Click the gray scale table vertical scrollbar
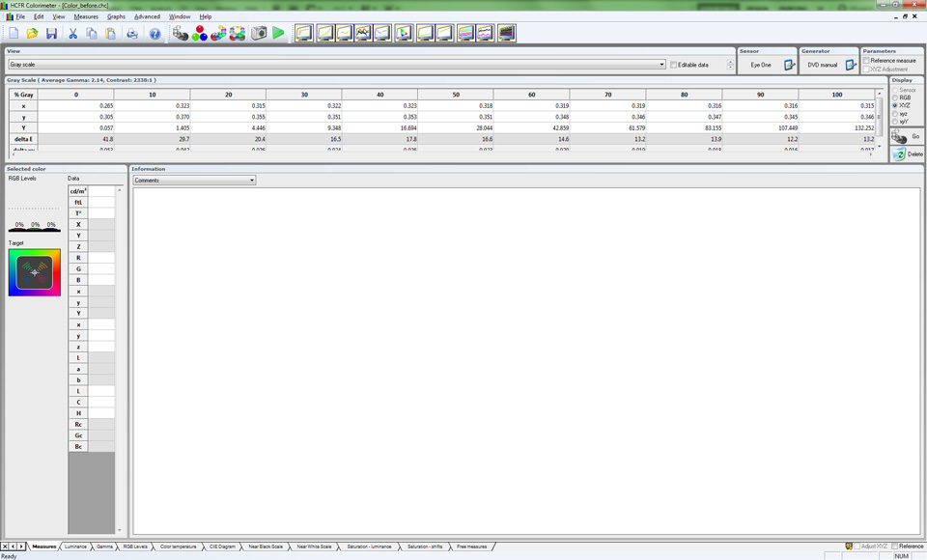The width and height of the screenshot is (927, 560). [x=879, y=120]
